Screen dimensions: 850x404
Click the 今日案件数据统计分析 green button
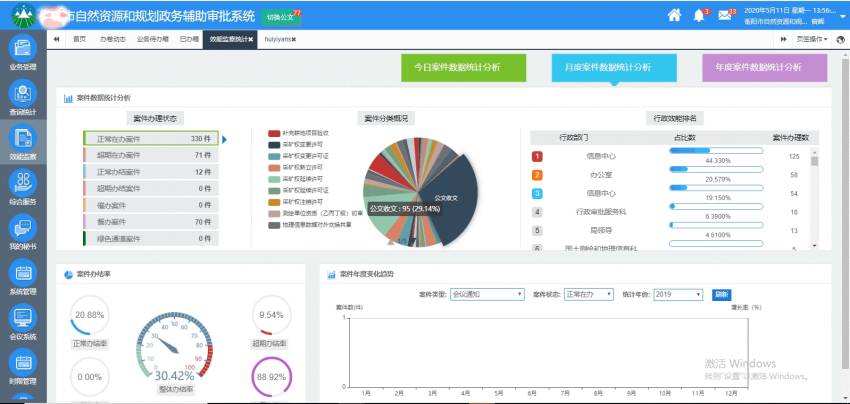pyautogui.click(x=463, y=67)
